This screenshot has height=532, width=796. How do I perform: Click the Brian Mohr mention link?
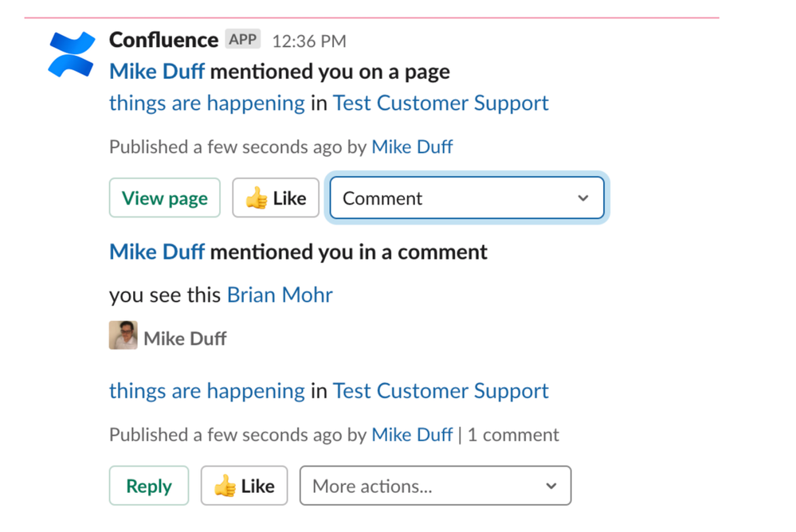pyautogui.click(x=280, y=295)
